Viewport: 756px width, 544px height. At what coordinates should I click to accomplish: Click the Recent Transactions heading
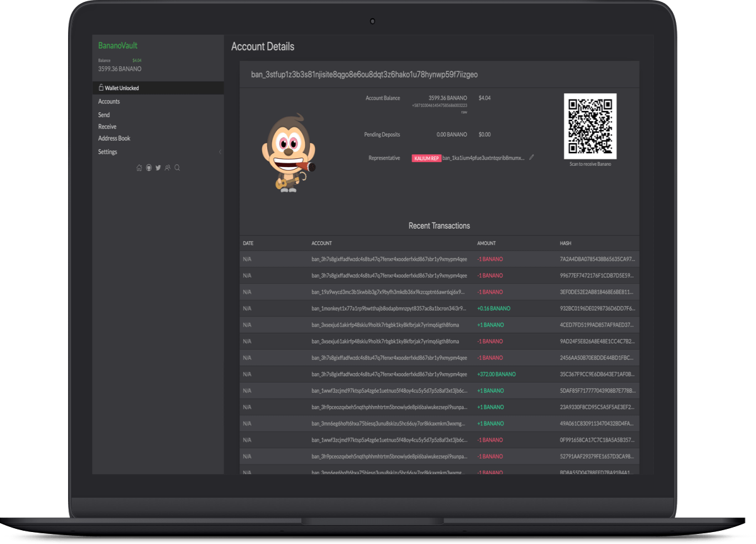click(x=439, y=226)
